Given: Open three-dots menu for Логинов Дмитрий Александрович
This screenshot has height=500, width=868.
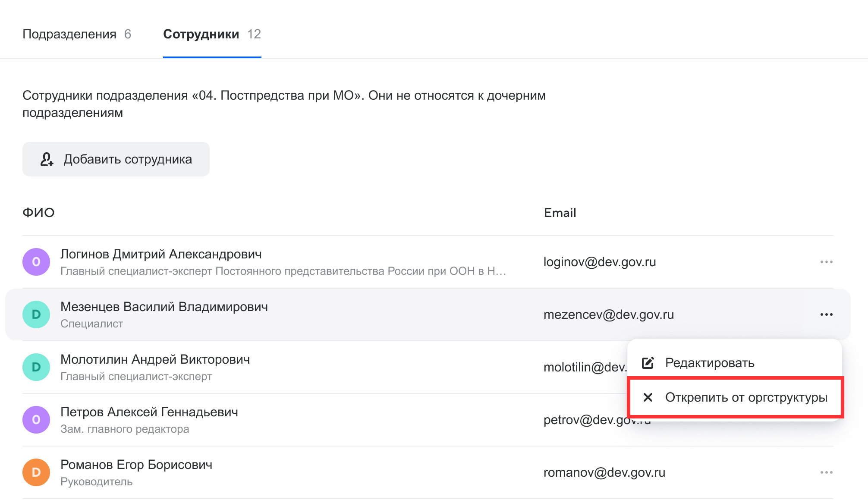Looking at the screenshot, I should [826, 262].
